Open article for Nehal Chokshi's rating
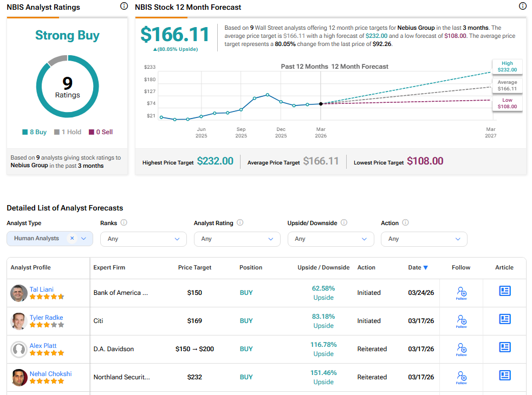The image size is (532, 395). [504, 376]
